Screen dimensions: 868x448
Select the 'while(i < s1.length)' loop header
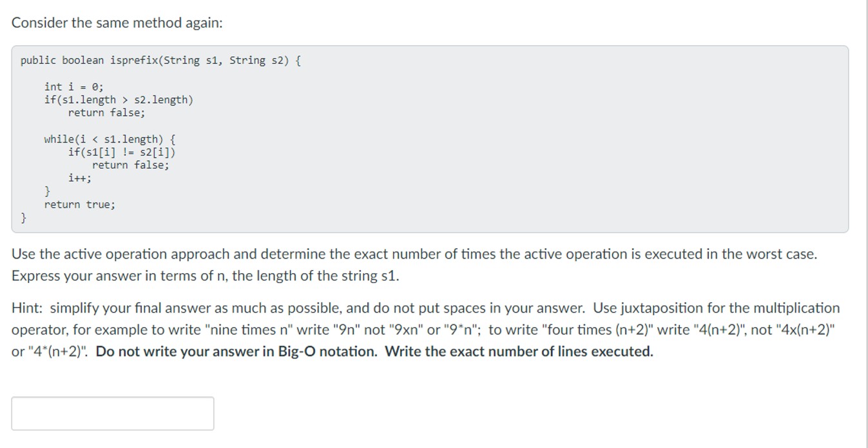(111, 139)
